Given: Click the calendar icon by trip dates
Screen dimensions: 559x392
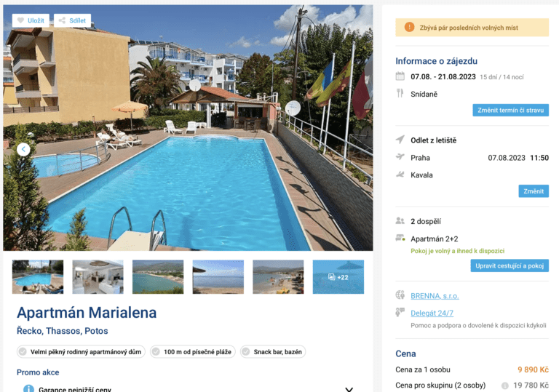Looking at the screenshot, I should [x=400, y=76].
